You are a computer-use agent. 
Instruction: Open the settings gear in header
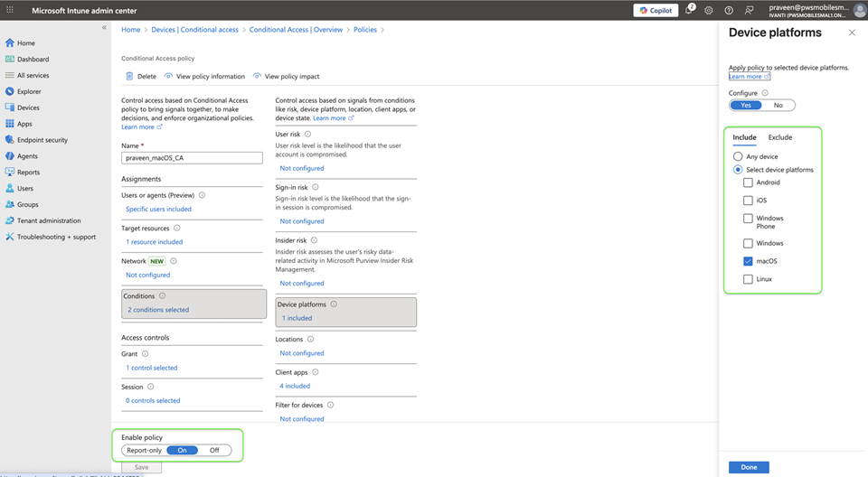(709, 11)
